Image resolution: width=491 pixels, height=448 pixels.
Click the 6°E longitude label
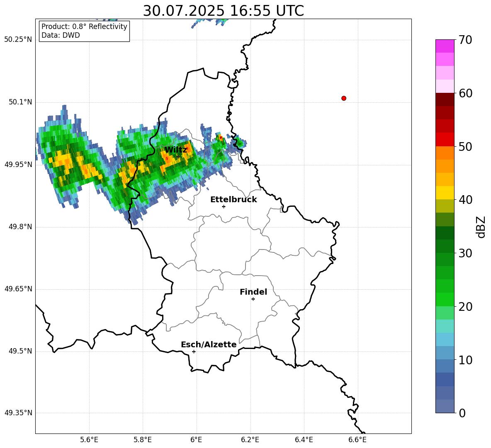(196, 440)
